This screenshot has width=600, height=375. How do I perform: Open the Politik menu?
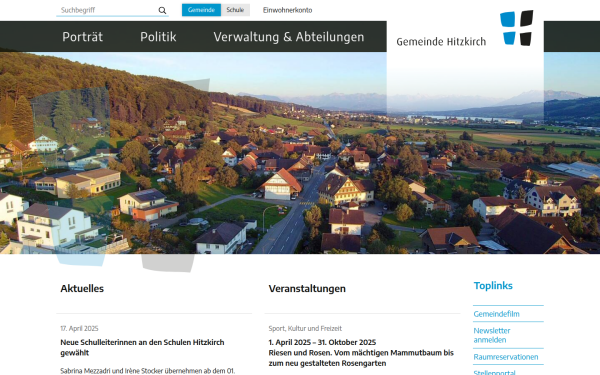tap(158, 37)
